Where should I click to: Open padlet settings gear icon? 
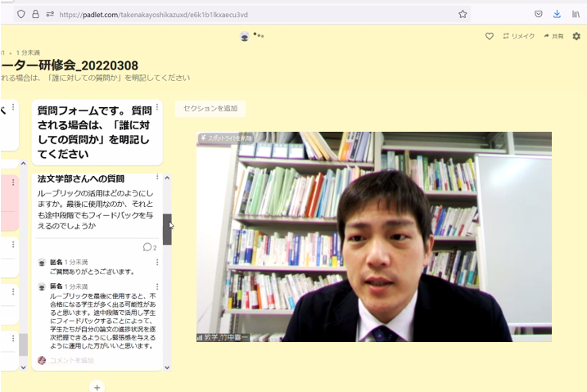[x=576, y=36]
